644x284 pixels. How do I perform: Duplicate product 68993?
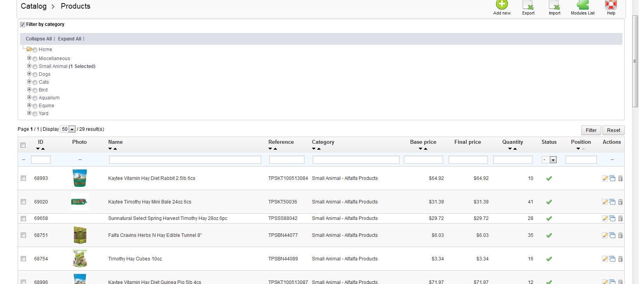click(612, 178)
